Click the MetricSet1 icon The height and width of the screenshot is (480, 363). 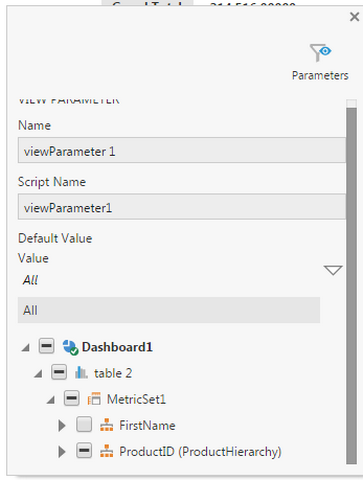click(94, 399)
